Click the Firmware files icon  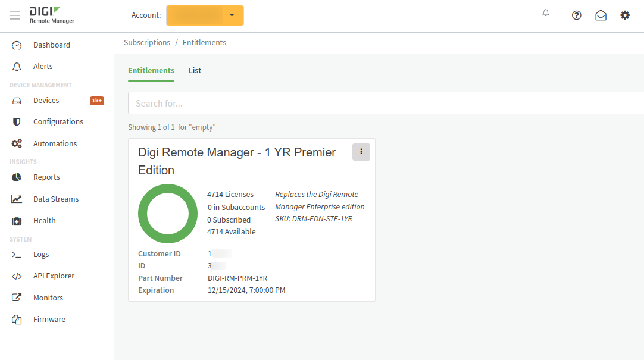point(17,320)
